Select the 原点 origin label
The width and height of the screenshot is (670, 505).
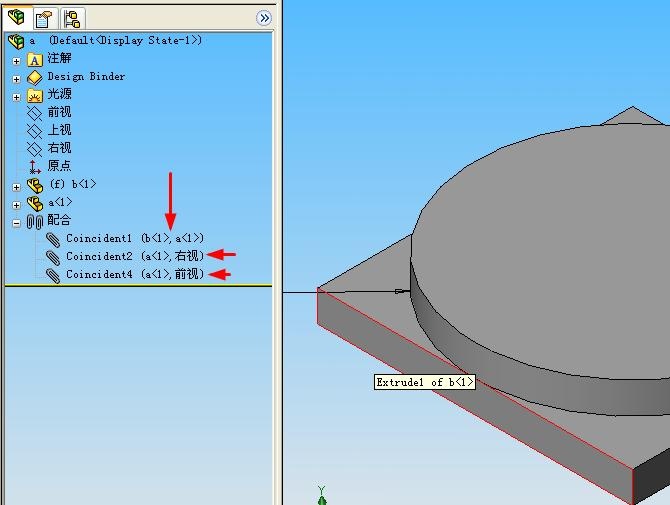click(x=59, y=166)
